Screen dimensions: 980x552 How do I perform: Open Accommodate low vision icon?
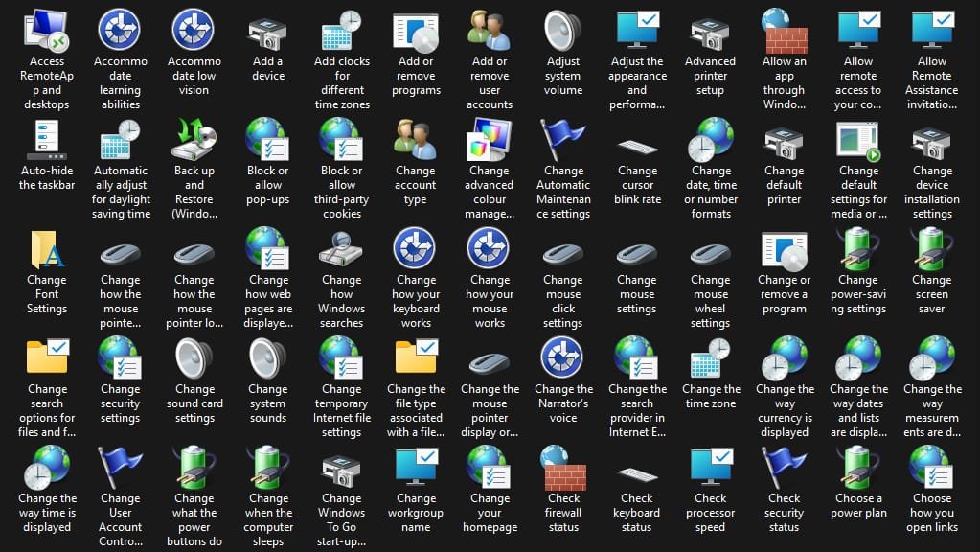(x=194, y=30)
